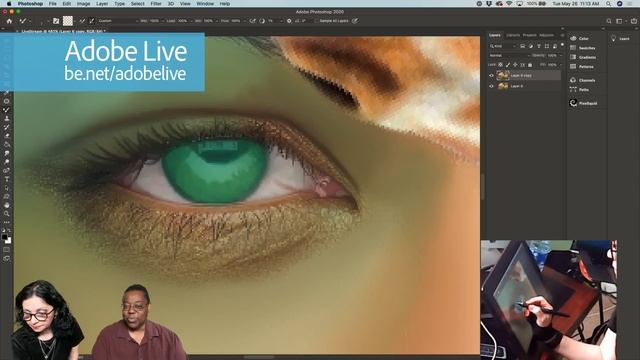This screenshot has width=640, height=360.
Task: Select the Path Selection tool
Action: point(7,188)
